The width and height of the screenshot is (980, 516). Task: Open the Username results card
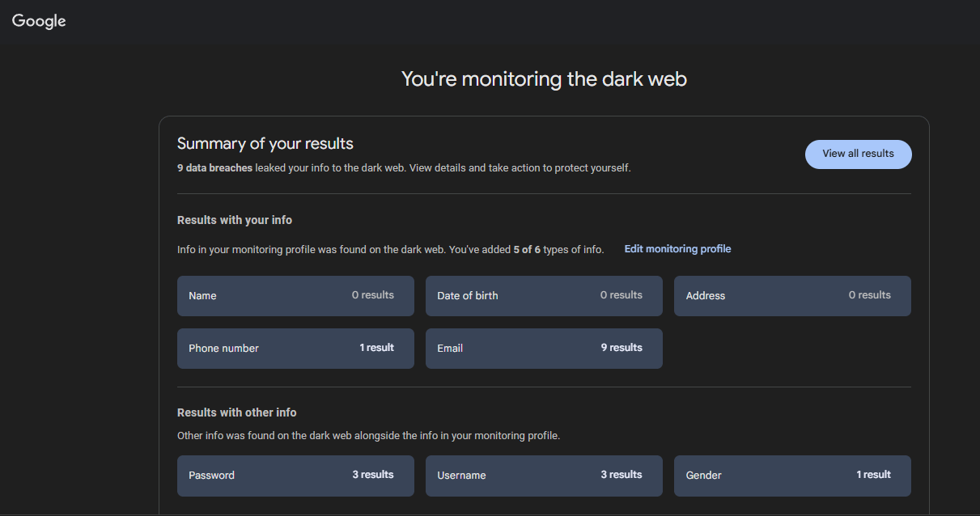point(544,476)
